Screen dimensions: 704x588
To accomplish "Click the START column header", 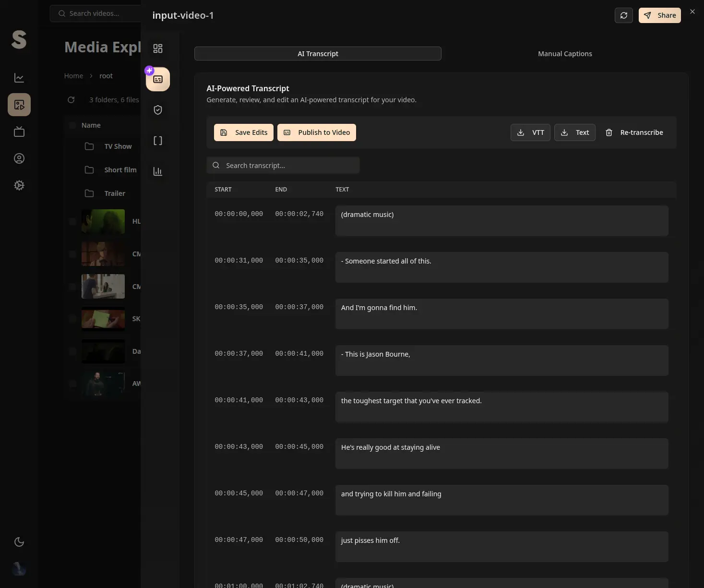I will (223, 190).
